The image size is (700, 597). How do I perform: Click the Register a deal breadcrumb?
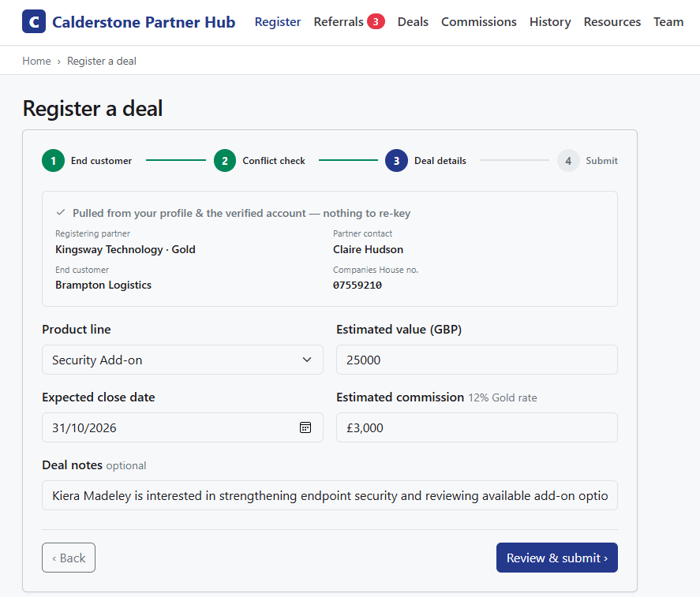(x=102, y=61)
